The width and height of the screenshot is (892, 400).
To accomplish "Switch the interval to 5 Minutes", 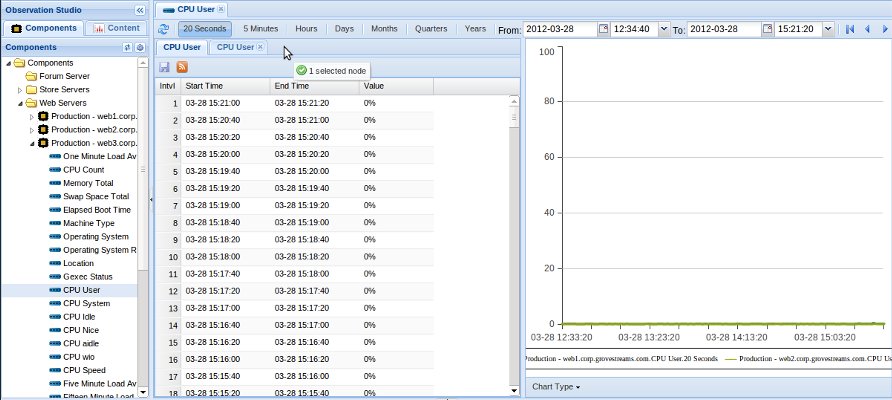I will click(x=260, y=29).
